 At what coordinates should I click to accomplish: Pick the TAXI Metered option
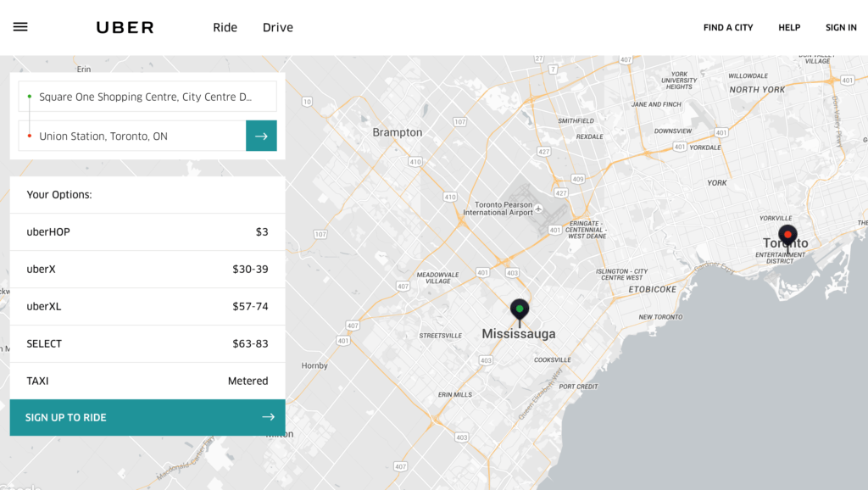pyautogui.click(x=147, y=381)
